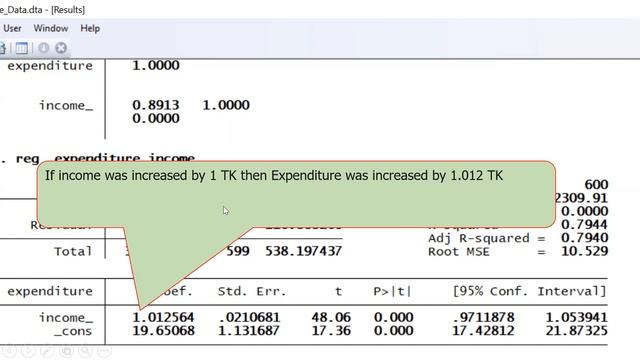Activate the slideshow zoom magnifier control
This screenshot has width=640, height=360.
[x=85, y=350]
